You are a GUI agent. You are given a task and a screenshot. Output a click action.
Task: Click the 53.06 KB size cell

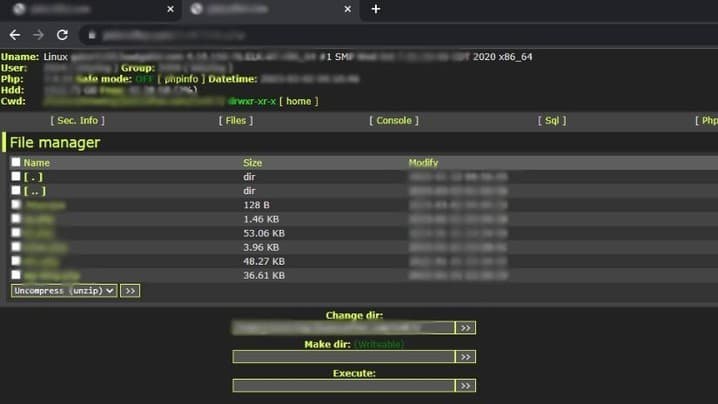click(264, 234)
